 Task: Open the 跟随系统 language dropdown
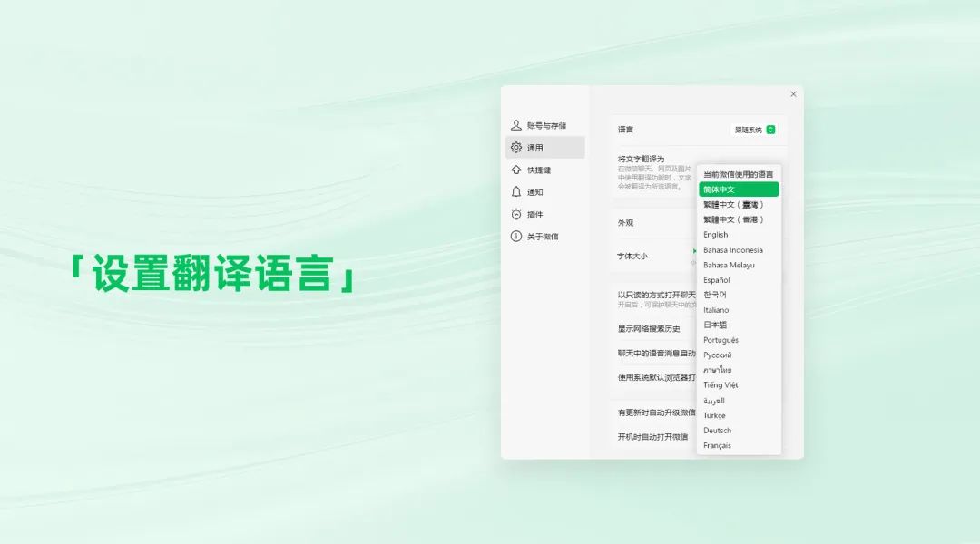click(754, 130)
